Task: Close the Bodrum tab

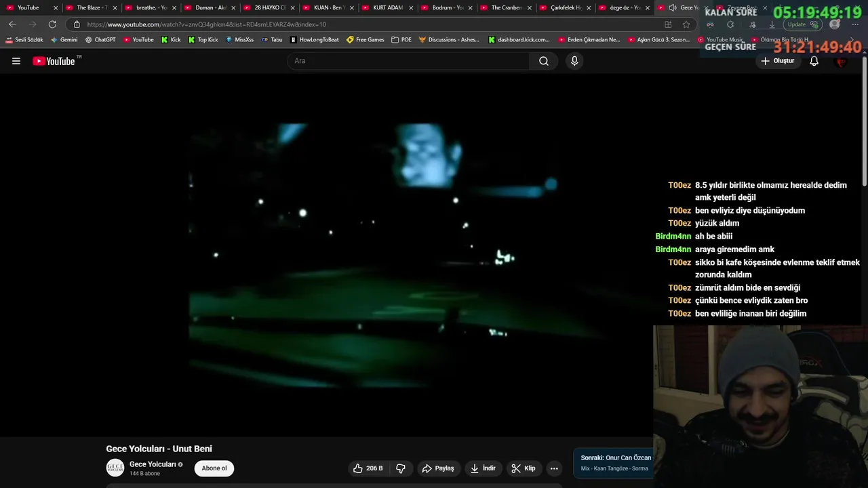Action: (471, 7)
